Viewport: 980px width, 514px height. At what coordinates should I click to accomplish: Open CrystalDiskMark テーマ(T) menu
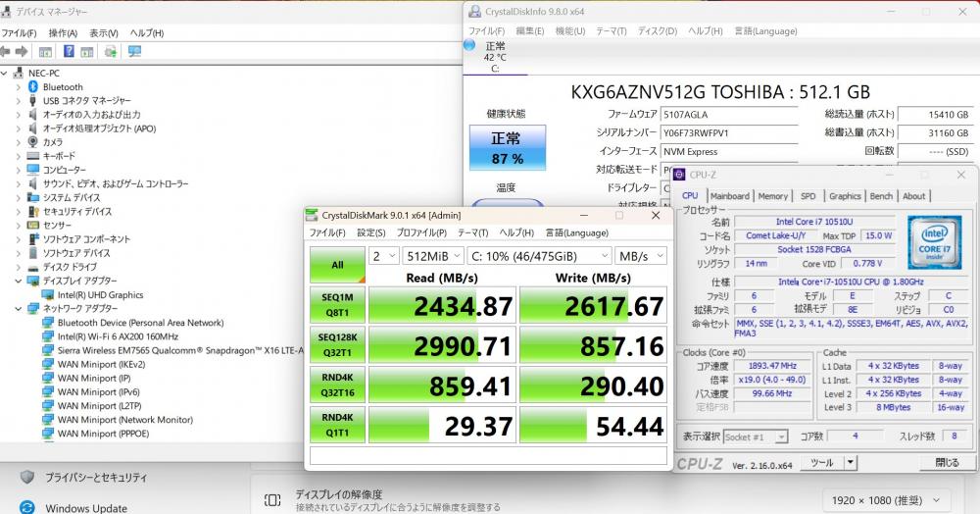pos(472,232)
